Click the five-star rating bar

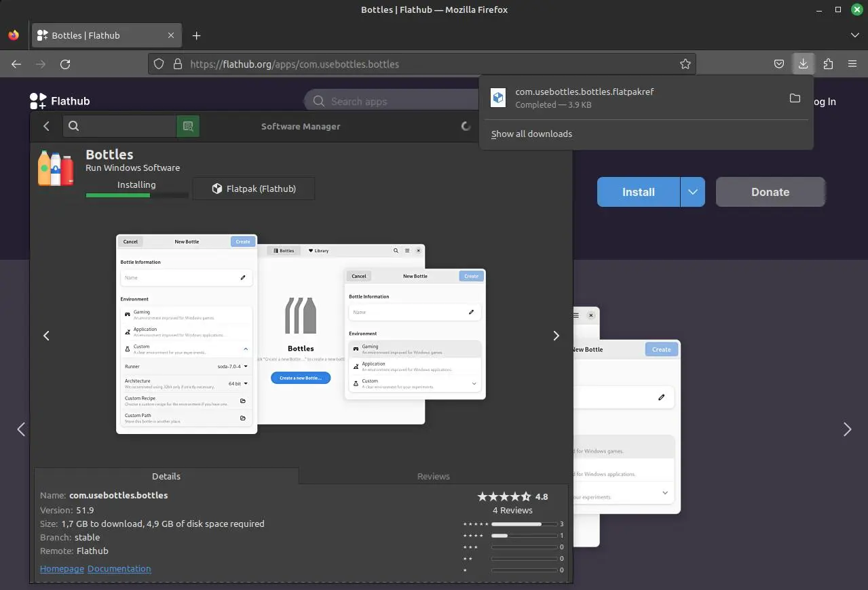(x=523, y=524)
